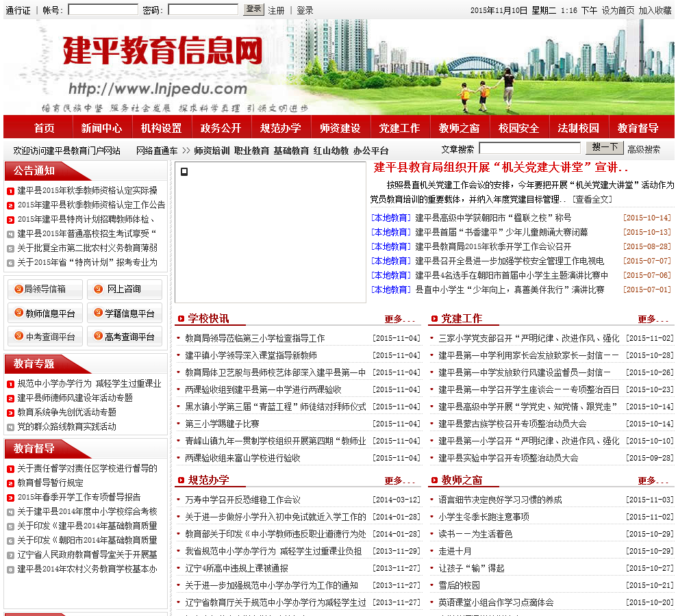
Task: Open news 建平县高级中学获朝阳市楹联之校称号
Action: click(x=493, y=218)
